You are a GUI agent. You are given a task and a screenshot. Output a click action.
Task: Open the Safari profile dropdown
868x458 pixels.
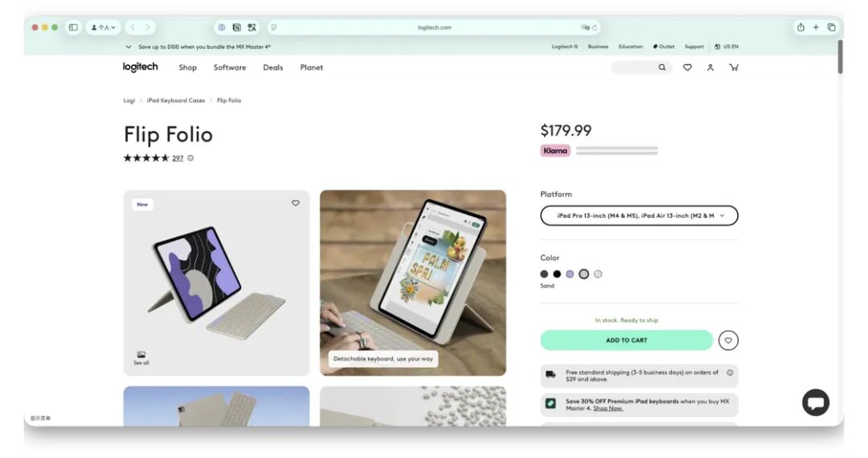click(x=104, y=27)
